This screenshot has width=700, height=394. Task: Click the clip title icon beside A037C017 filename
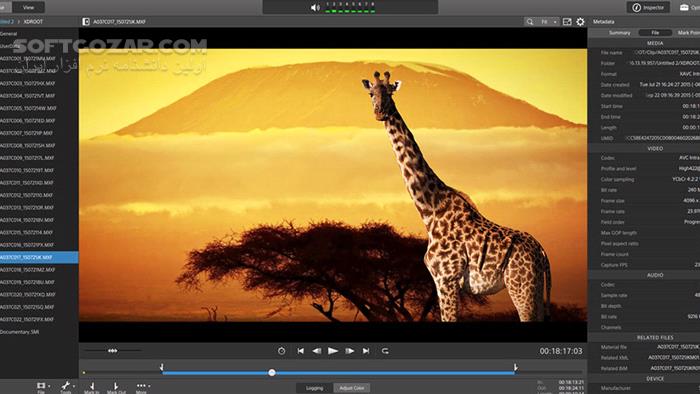click(x=86, y=21)
